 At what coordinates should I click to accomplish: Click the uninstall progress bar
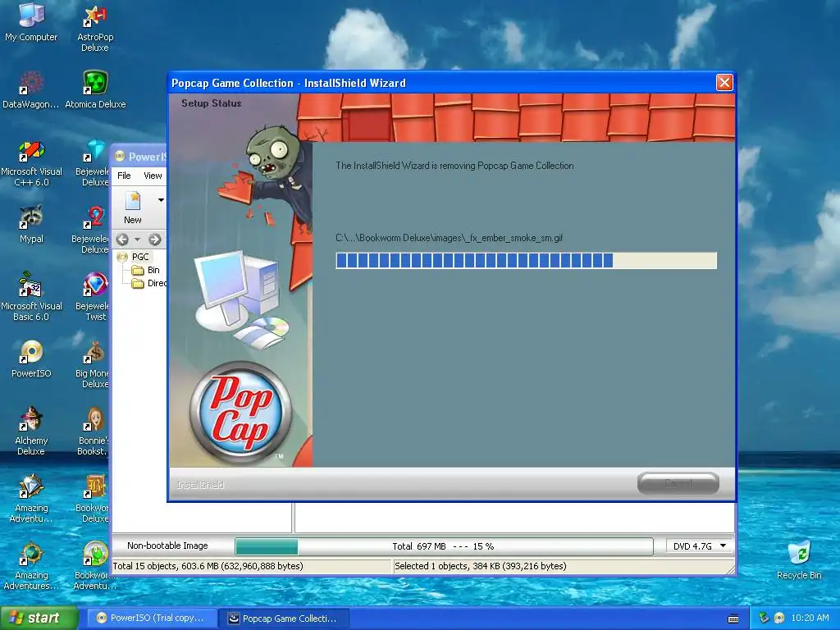(526, 260)
